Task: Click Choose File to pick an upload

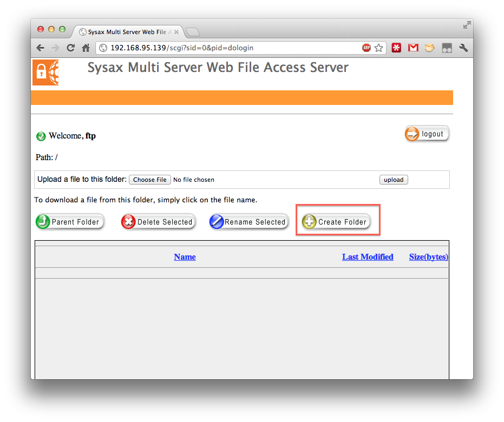Action: [x=150, y=180]
